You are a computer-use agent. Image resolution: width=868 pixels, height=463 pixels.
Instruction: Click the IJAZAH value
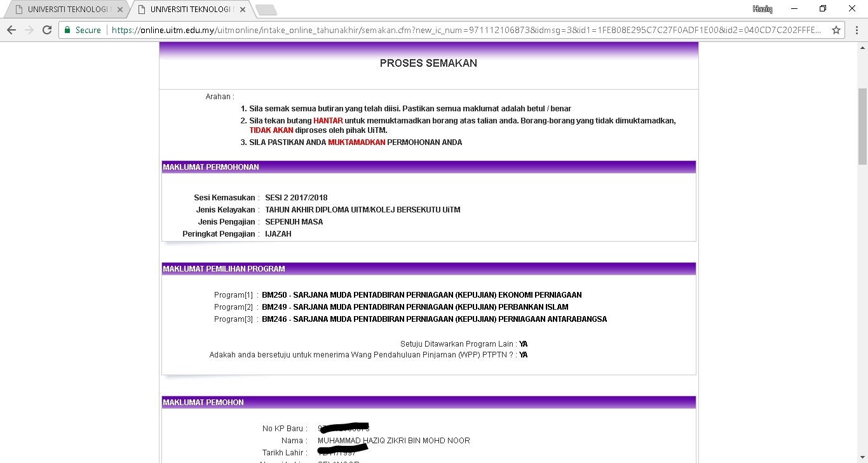pyautogui.click(x=278, y=234)
